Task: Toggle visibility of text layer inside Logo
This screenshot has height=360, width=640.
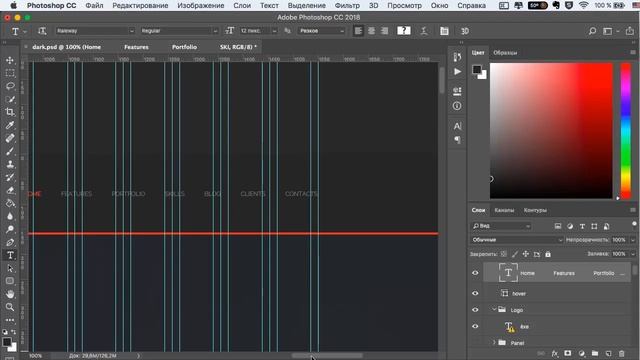Action: 475,326
